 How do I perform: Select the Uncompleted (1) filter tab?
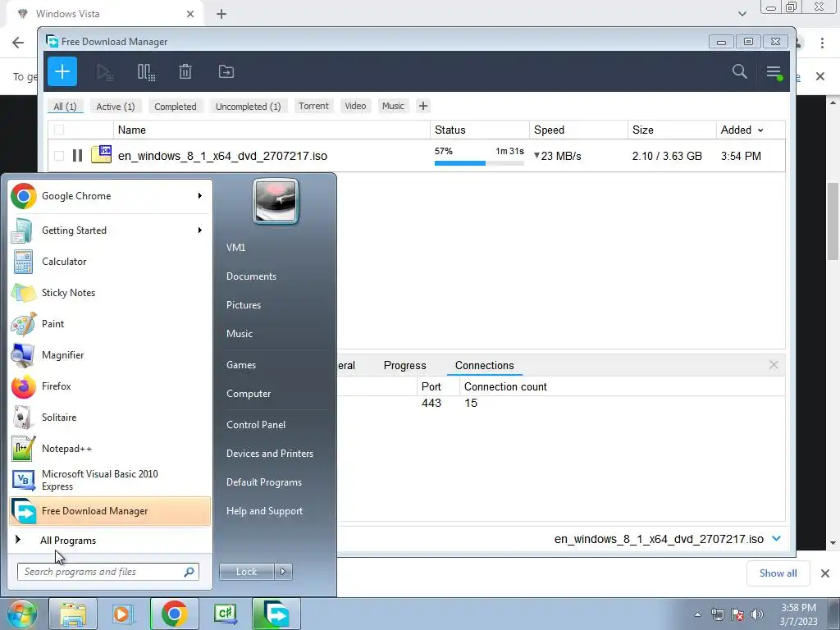click(248, 107)
